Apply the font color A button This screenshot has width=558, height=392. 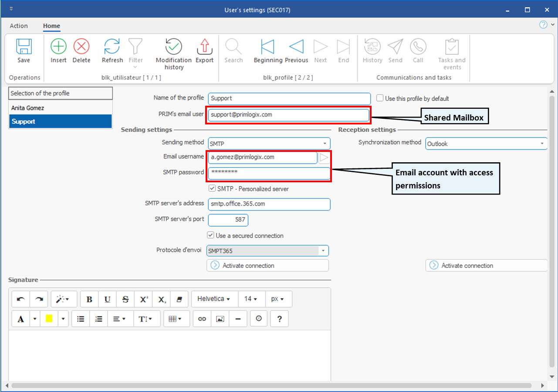tap(20, 319)
